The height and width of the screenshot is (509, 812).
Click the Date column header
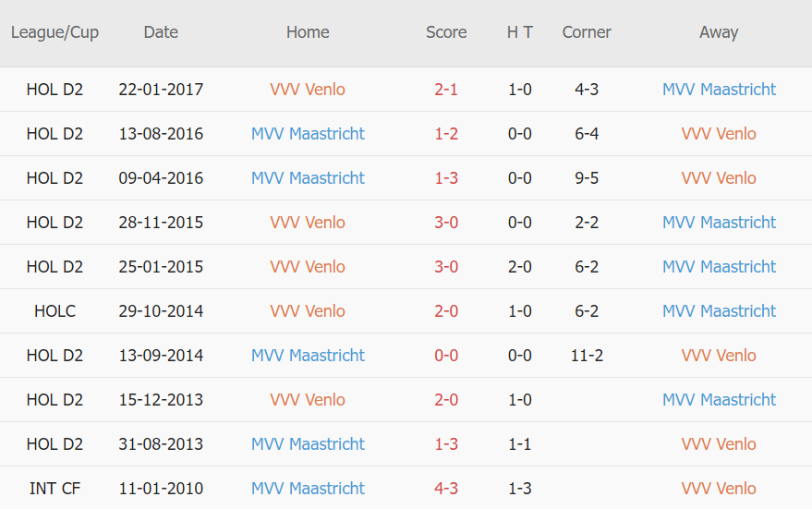[x=161, y=32]
